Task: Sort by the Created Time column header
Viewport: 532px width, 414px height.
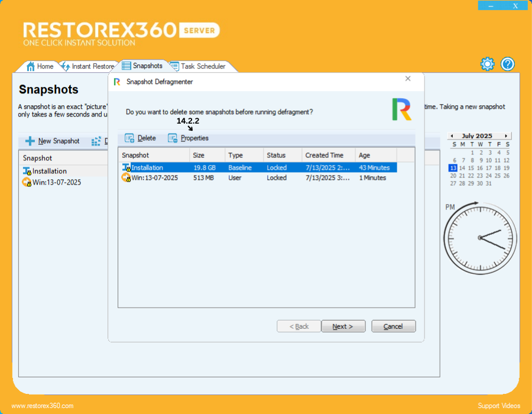Action: (329, 155)
